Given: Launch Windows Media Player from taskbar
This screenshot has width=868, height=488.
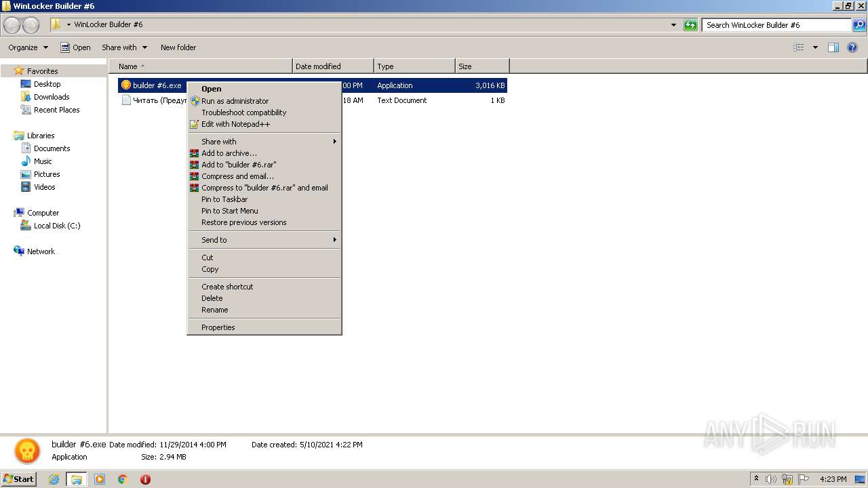Looking at the screenshot, I should click(x=100, y=479).
